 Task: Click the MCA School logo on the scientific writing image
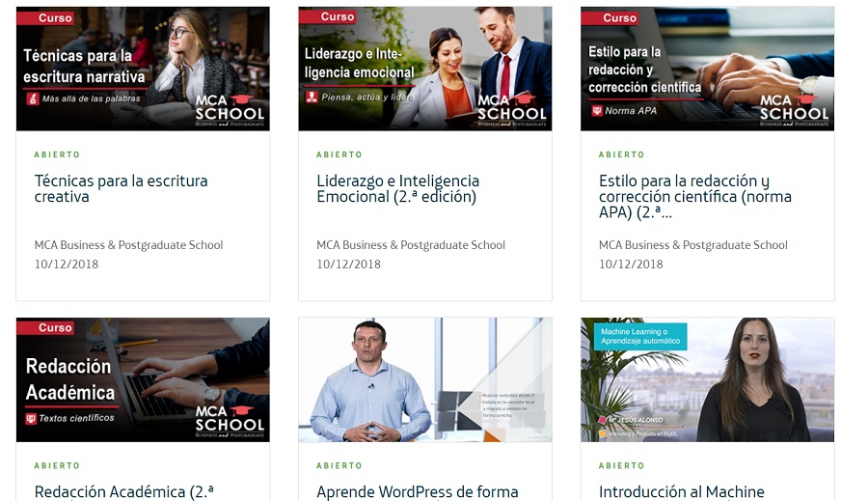click(794, 110)
